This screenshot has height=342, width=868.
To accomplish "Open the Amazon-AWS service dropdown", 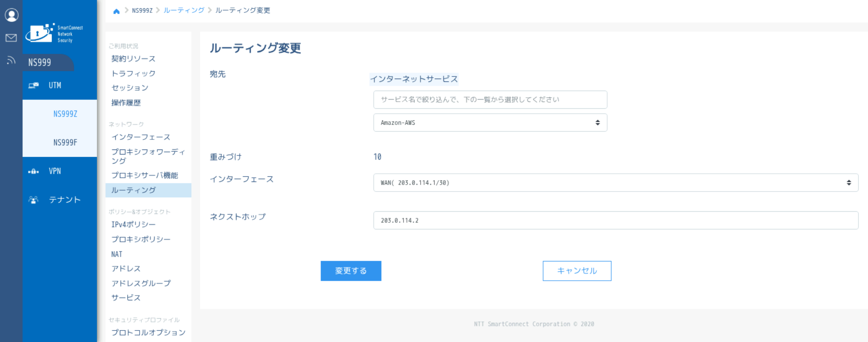I will 490,123.
